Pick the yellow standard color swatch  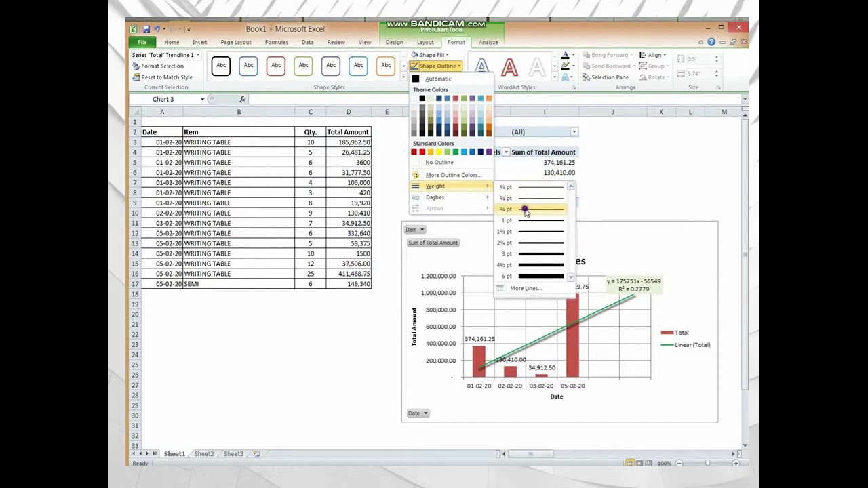pos(439,152)
